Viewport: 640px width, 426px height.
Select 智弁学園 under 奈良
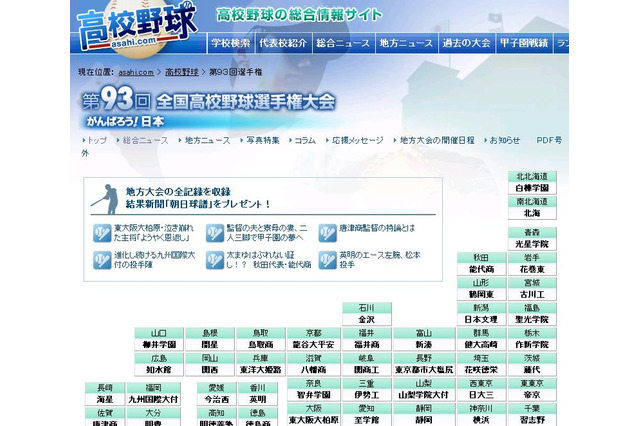tap(313, 395)
